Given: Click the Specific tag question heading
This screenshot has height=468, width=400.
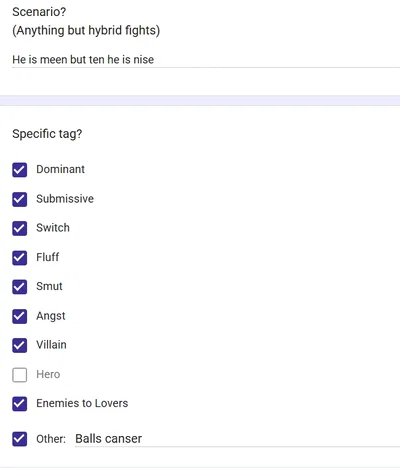Looking at the screenshot, I should [x=47, y=134].
